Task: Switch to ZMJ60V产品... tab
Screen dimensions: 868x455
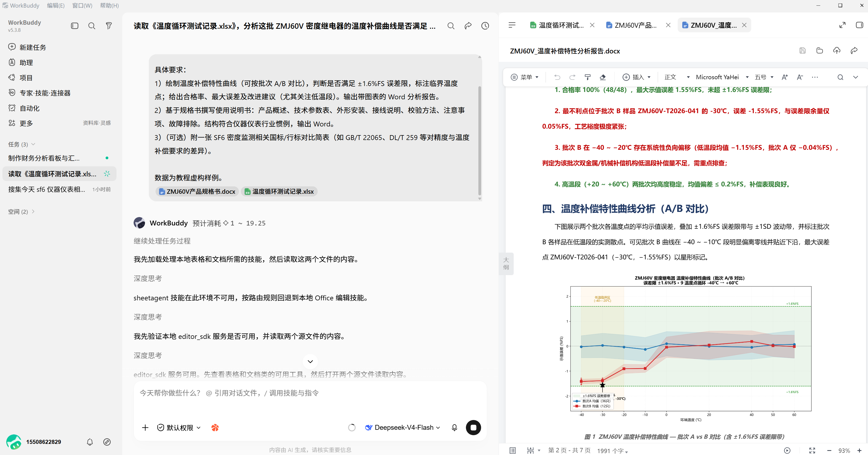Action: coord(632,25)
